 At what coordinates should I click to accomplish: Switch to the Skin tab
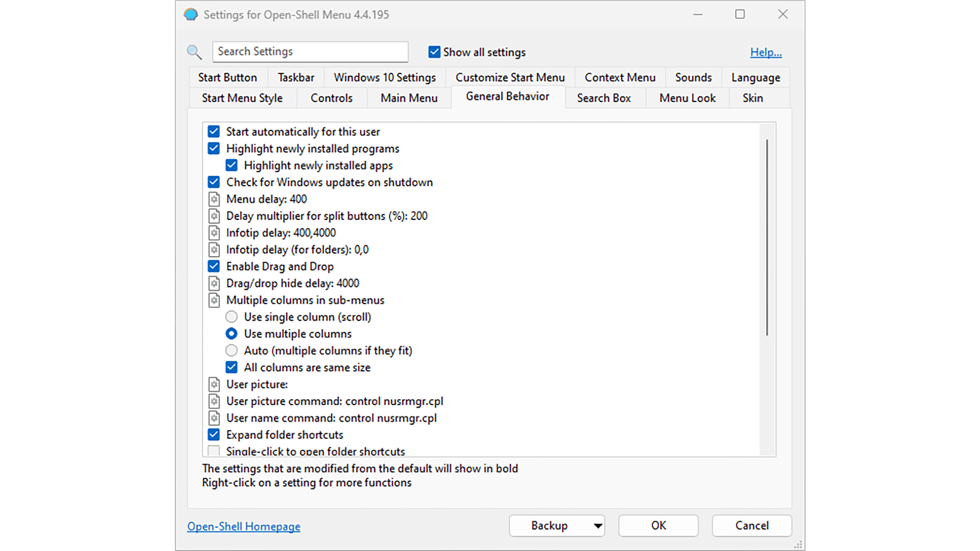[x=752, y=98]
